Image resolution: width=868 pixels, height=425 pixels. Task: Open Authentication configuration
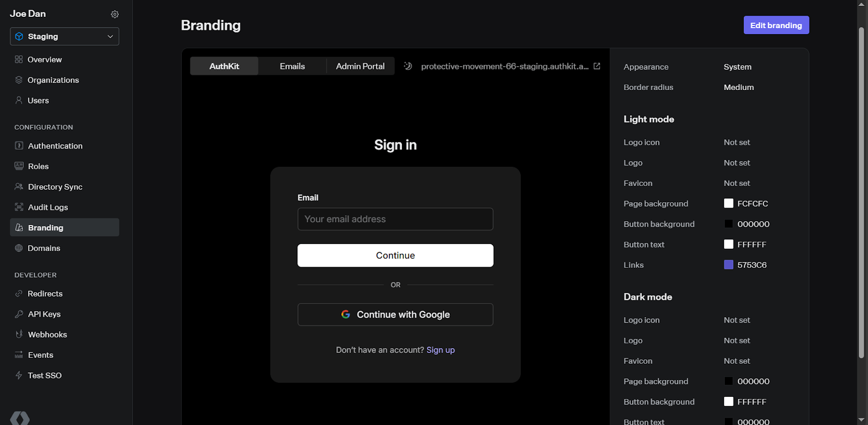(65, 146)
